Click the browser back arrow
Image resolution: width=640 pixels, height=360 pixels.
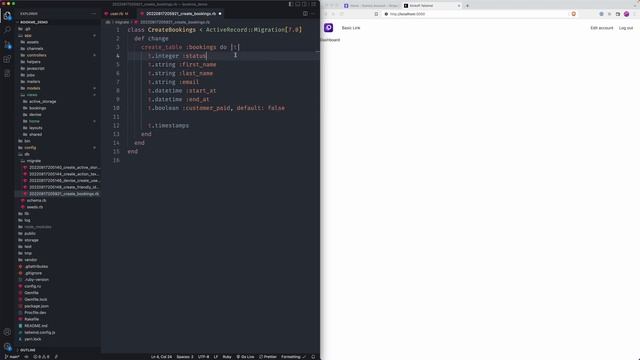pyautogui.click(x=326, y=14)
